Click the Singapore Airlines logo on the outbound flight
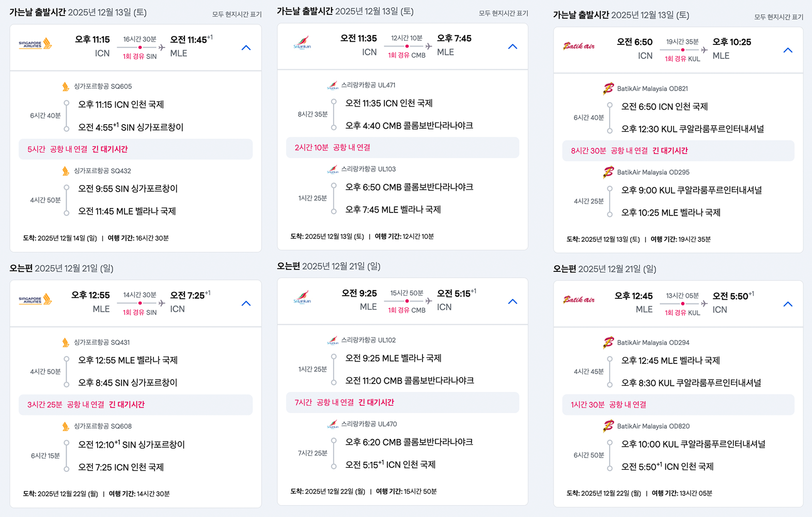 (x=35, y=44)
